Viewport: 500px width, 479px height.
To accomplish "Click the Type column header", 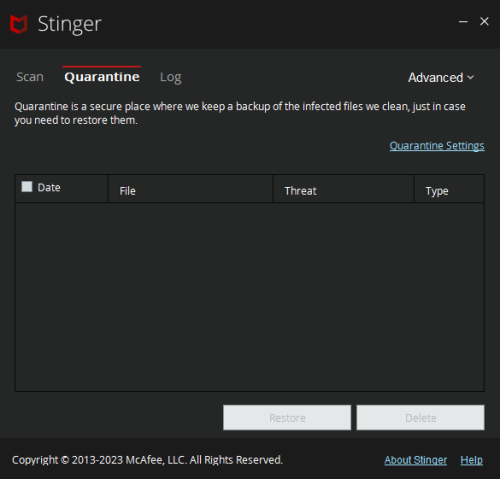I will click(x=449, y=189).
